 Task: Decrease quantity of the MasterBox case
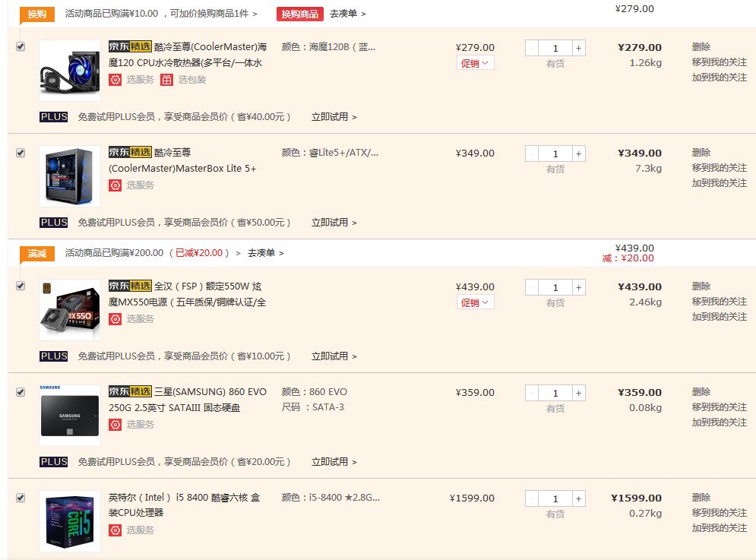pos(532,153)
